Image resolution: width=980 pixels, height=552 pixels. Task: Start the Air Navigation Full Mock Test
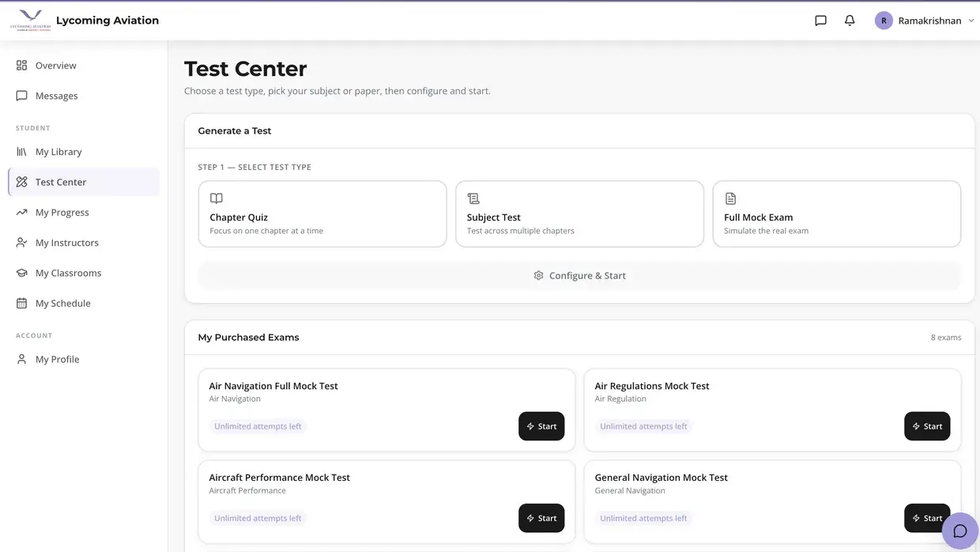pyautogui.click(x=541, y=426)
